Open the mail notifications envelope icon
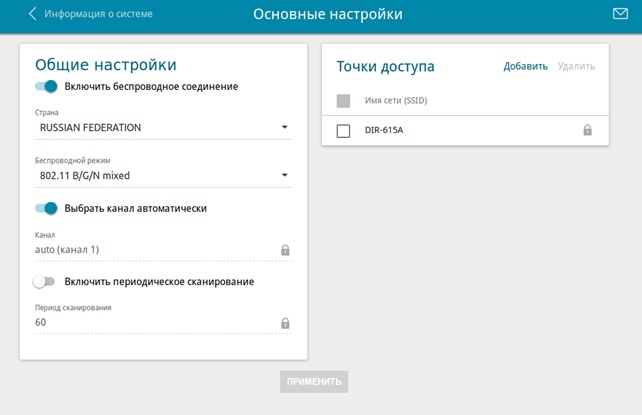 tap(619, 14)
